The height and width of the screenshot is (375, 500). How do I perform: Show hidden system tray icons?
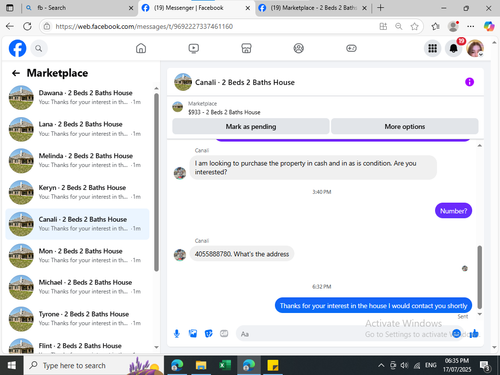pyautogui.click(x=381, y=366)
